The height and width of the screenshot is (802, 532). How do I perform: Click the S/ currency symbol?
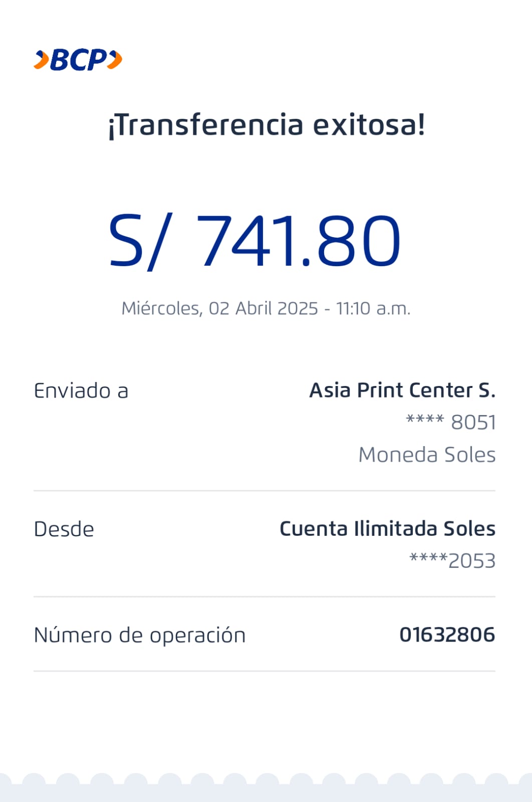(x=140, y=242)
